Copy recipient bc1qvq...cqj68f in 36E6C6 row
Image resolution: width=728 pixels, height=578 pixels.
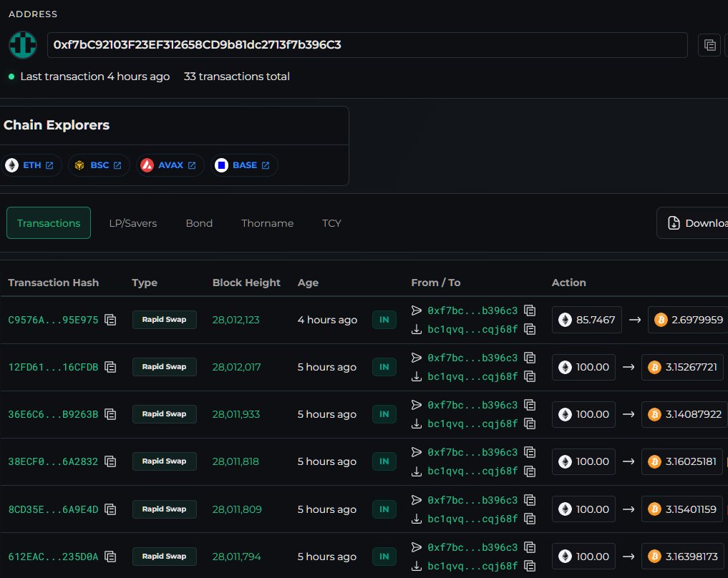[x=530, y=424]
